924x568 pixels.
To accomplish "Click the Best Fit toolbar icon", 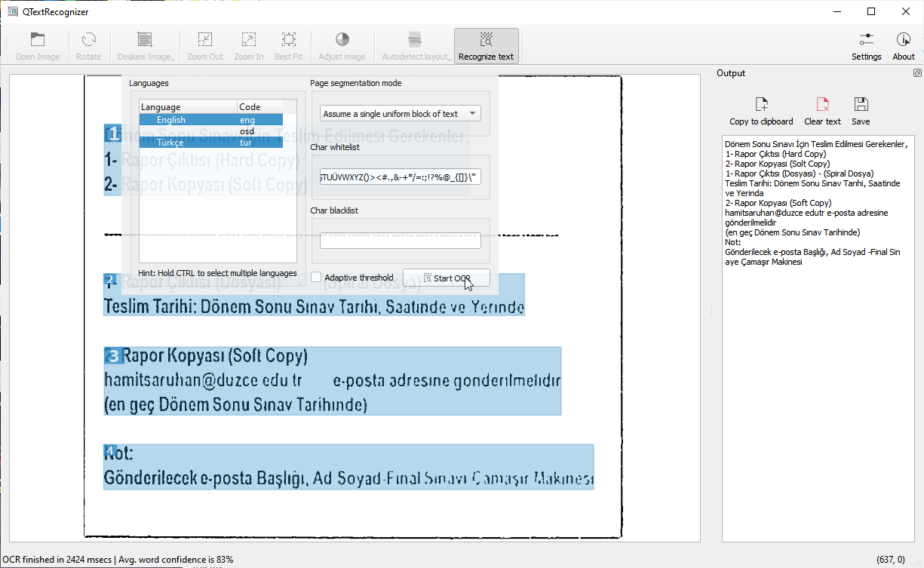I will [x=288, y=39].
